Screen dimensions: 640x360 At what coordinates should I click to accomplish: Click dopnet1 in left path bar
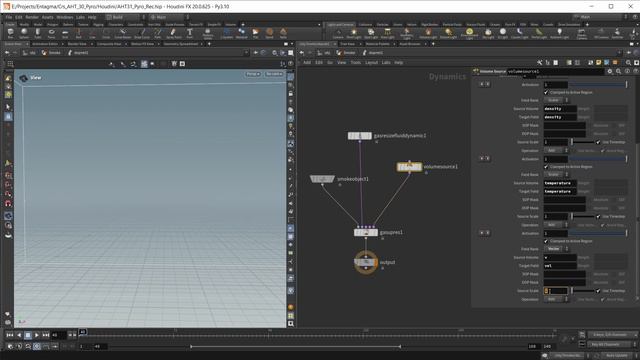coord(78,53)
